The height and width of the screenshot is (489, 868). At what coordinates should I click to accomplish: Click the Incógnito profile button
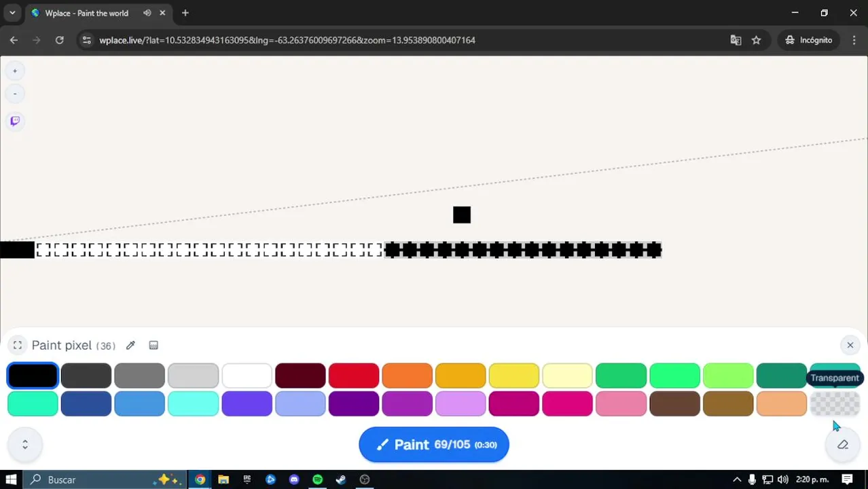(x=808, y=40)
